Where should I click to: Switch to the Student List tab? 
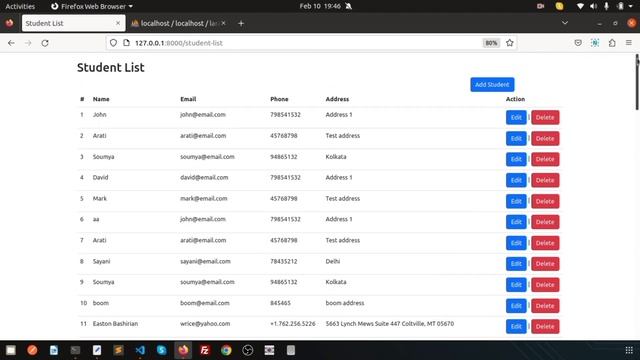[x=73, y=23]
